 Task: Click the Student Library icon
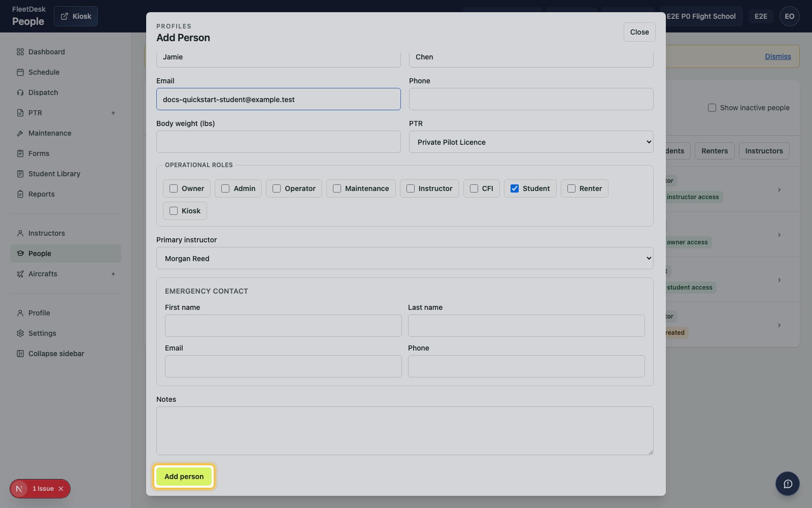20,174
